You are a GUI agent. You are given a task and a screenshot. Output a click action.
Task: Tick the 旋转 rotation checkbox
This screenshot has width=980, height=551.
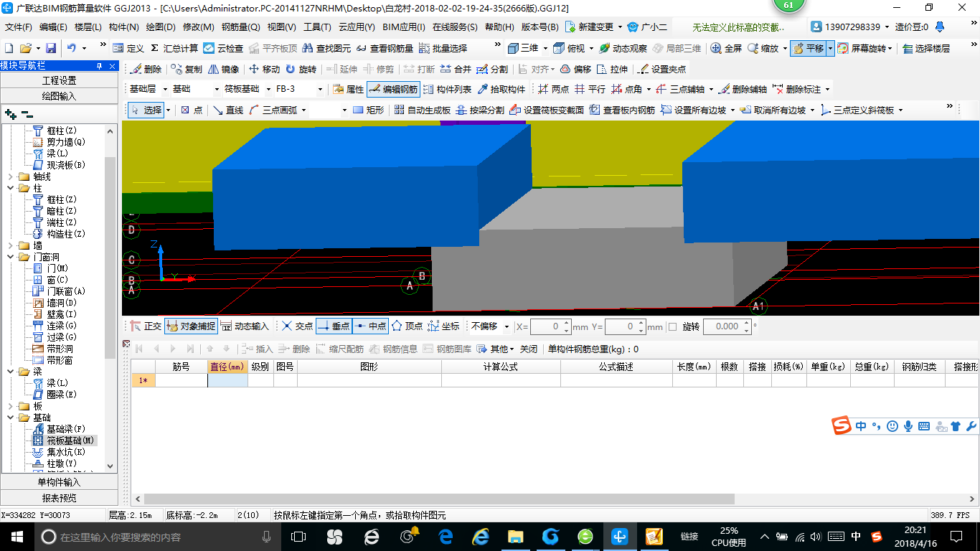pyautogui.click(x=672, y=326)
